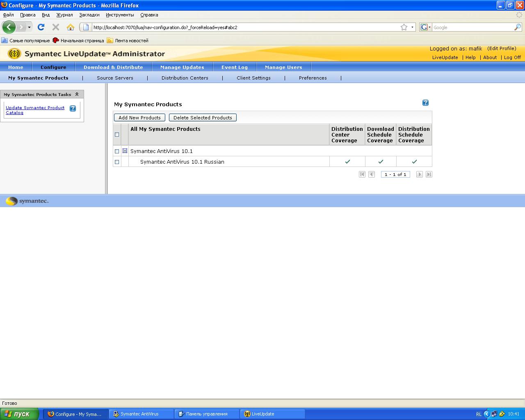Screen dimensions: 525x420
Task: Reload the page with the refresh icon
Action: [41, 27]
